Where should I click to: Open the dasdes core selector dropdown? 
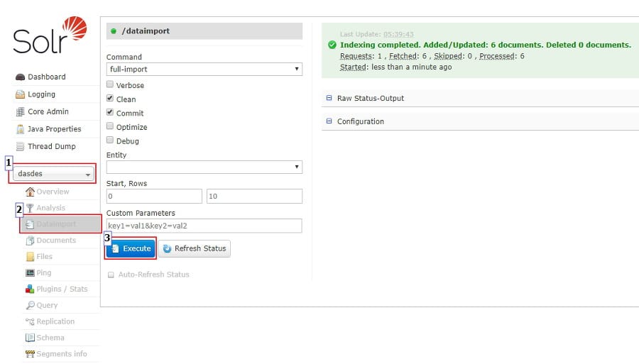pos(55,174)
